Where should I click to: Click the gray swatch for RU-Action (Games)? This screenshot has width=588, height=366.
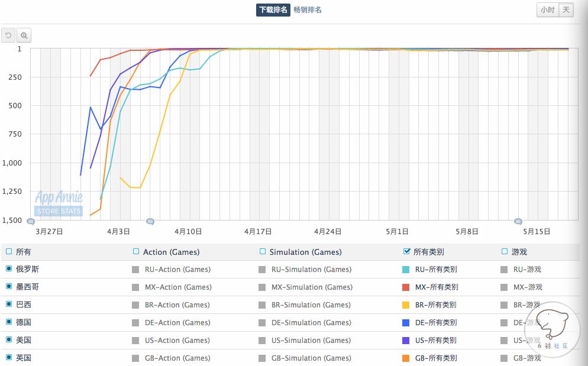(x=135, y=270)
